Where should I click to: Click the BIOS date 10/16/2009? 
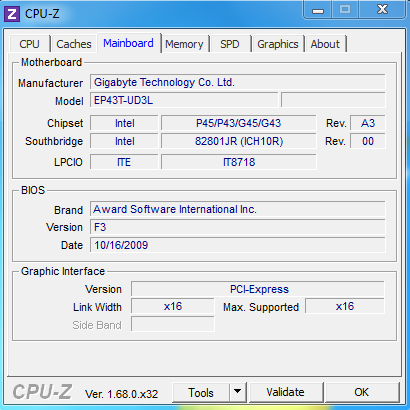[x=237, y=245]
